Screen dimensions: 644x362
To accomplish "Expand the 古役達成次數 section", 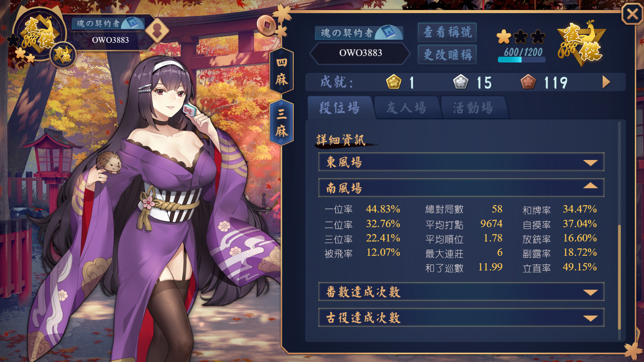I will click(x=461, y=318).
